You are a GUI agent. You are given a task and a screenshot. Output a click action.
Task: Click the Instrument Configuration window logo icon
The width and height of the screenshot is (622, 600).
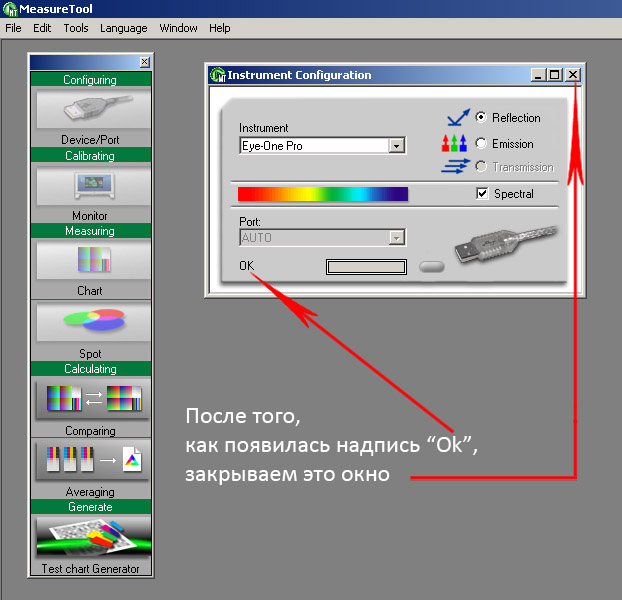tap(218, 75)
